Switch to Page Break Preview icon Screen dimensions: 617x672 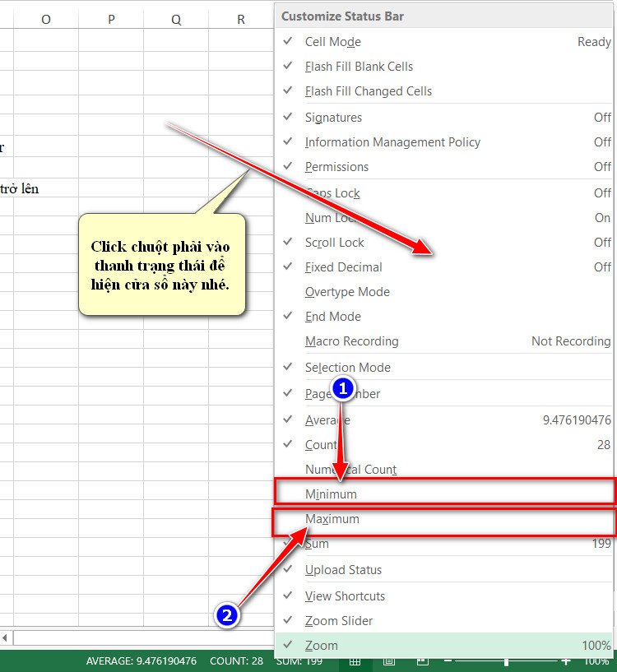[x=423, y=662]
